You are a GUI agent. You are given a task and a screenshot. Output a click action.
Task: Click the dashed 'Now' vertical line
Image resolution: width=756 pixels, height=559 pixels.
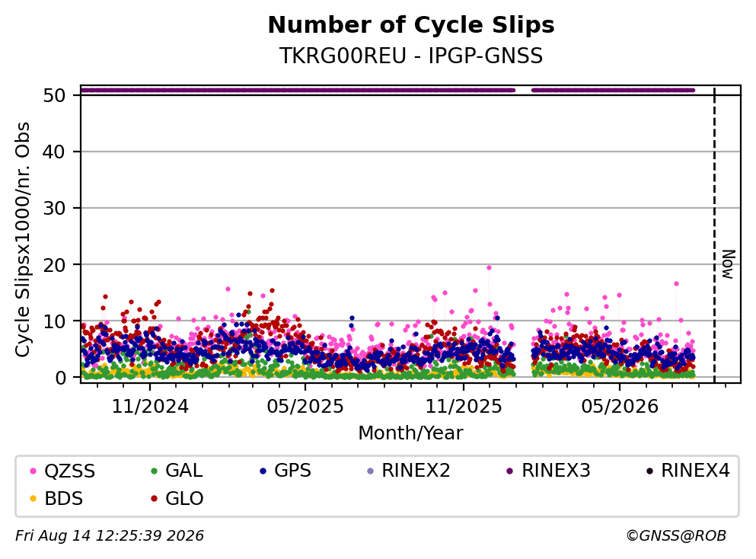(715, 235)
